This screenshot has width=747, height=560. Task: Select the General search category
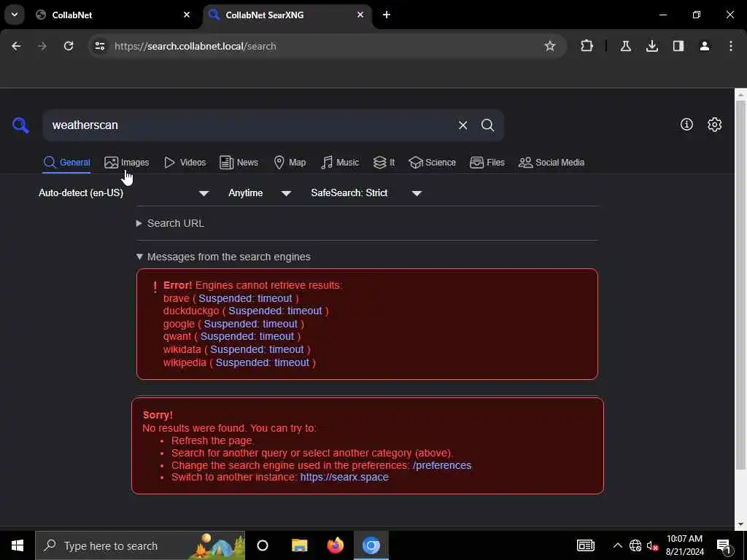click(66, 163)
